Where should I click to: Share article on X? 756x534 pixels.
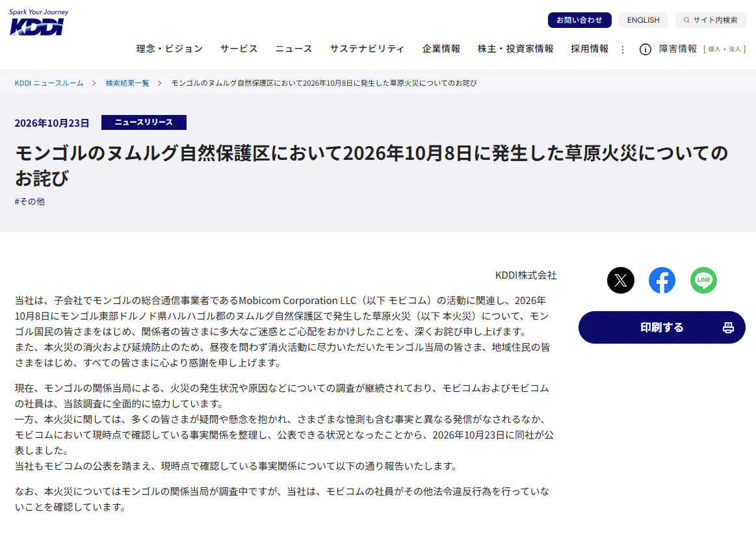pos(621,280)
